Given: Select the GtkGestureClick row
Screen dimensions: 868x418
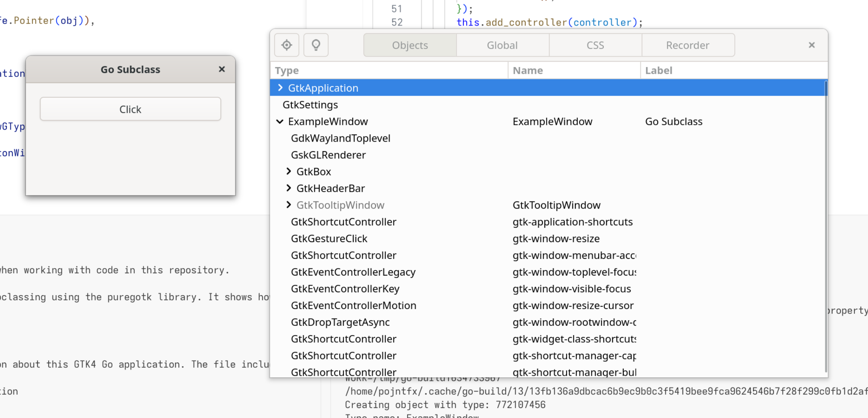Looking at the screenshot, I should [329, 239].
